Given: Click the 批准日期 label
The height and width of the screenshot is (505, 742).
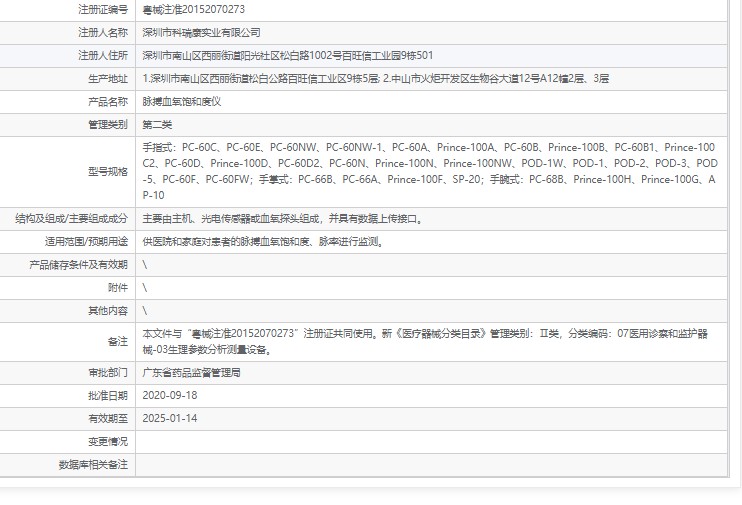Looking at the screenshot, I should (108, 396).
